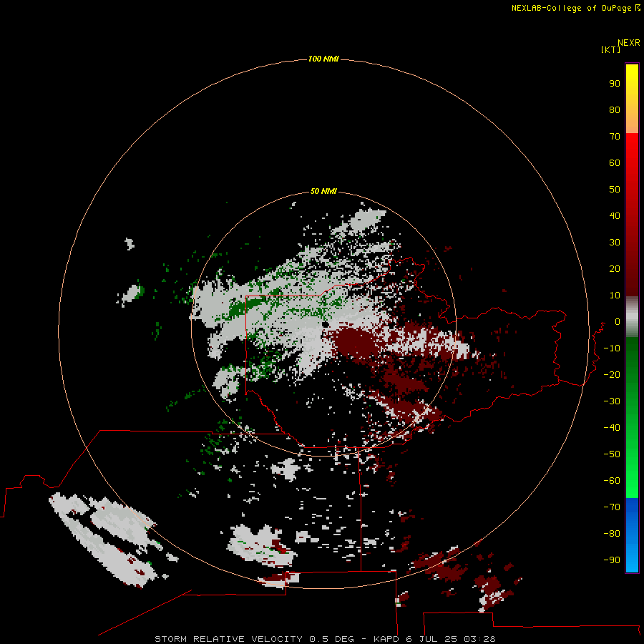
Task: Click the 50 NMI range ring label
Action: coord(323,191)
